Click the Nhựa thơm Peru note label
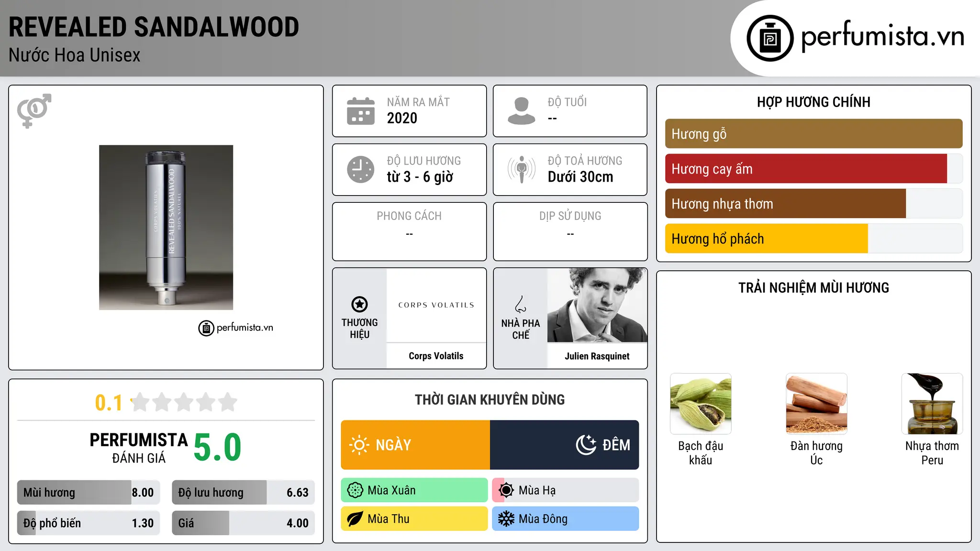Image resolution: width=980 pixels, height=551 pixels. [x=932, y=453]
